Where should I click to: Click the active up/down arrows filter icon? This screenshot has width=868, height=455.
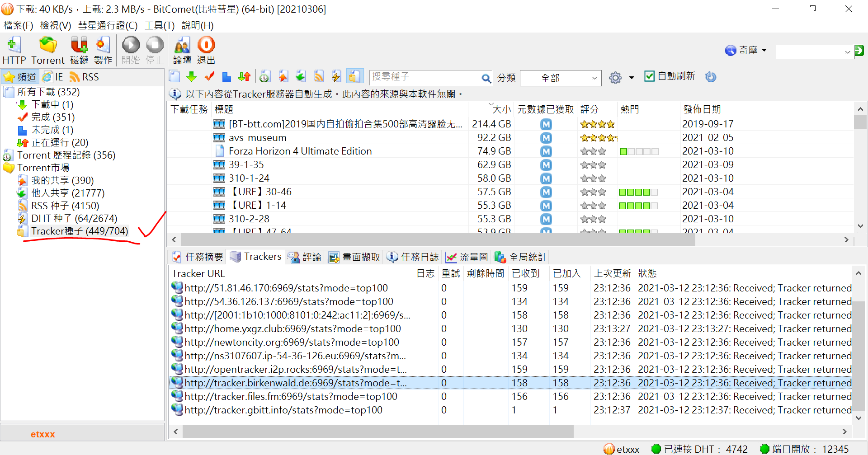244,77
